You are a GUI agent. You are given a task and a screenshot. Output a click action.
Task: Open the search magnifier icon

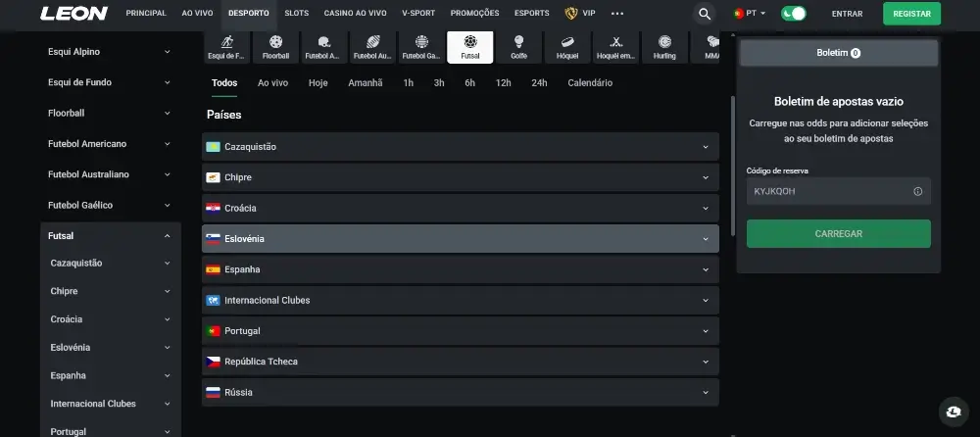704,14
